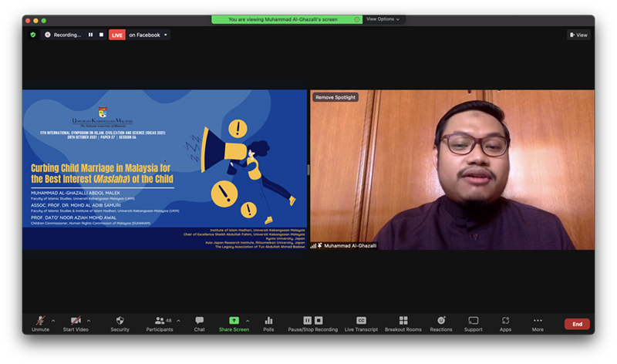Image resolution: width=617 pixels, height=364 pixels.
Task: Unmute the microphone
Action: 40,321
